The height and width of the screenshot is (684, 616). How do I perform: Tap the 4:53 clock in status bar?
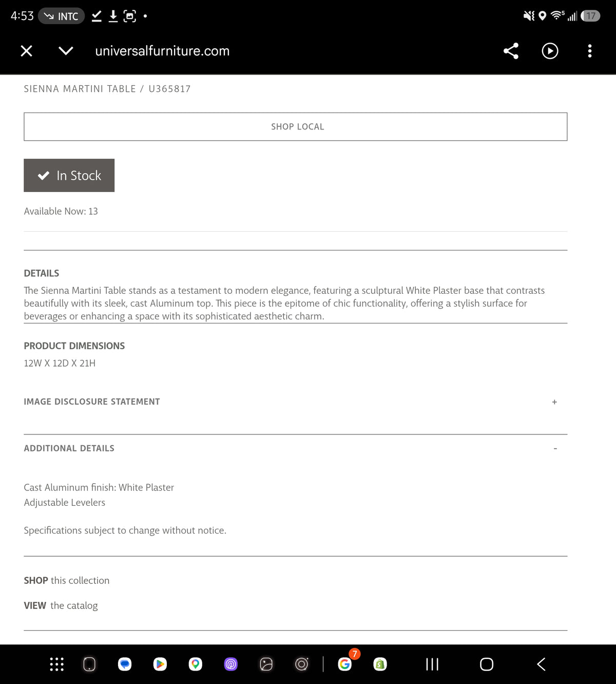[x=22, y=16]
